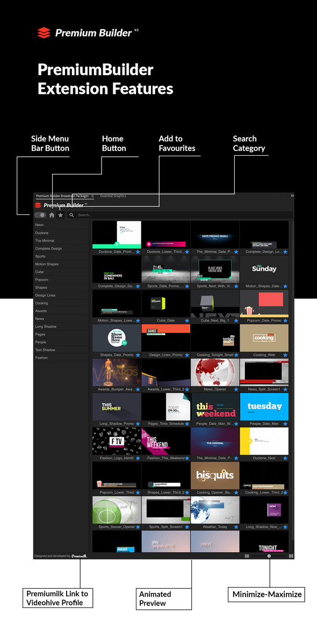Open The Minimal category
Viewport: 317px width, 644px height.
tap(62, 241)
